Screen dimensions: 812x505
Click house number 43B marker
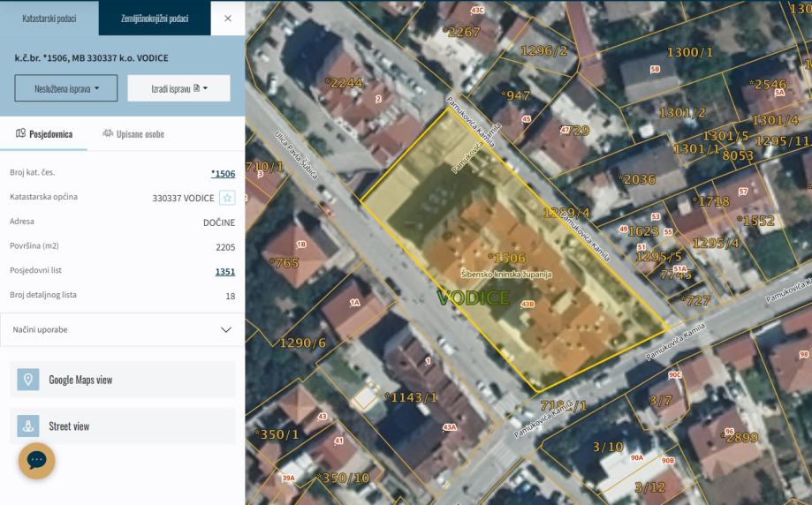tap(527, 305)
